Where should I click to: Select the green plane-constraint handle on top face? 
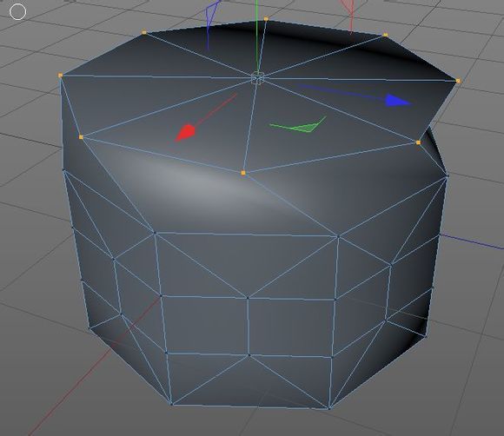click(299, 125)
